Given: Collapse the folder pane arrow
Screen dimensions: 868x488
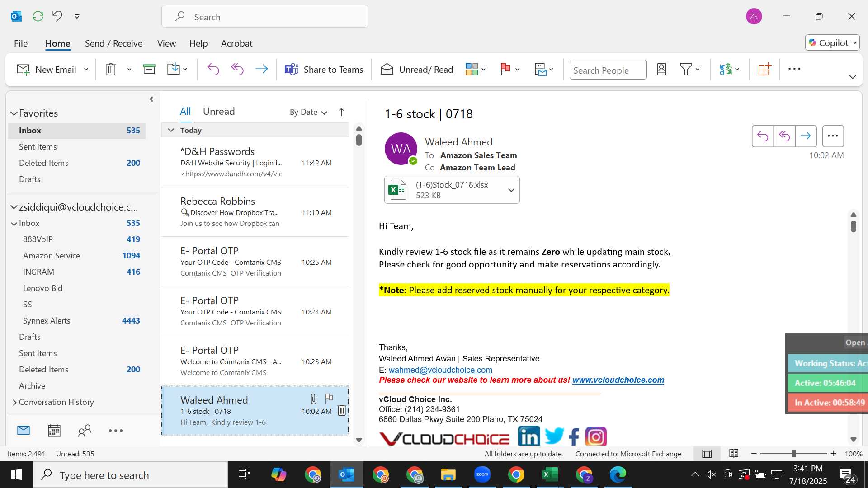Looking at the screenshot, I should tap(151, 99).
